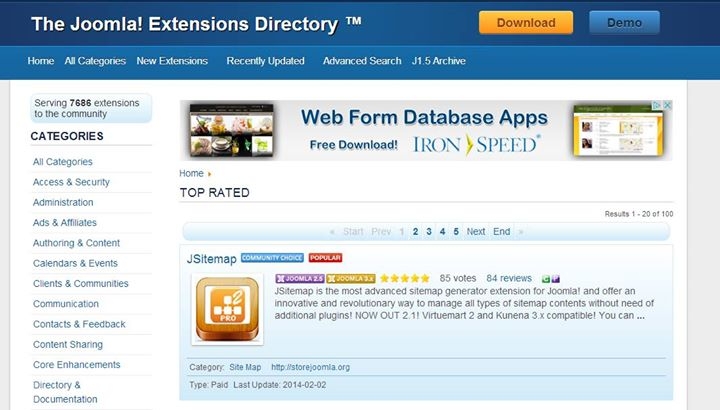
Task: Click the Iron Speed banner advertisement
Action: pos(425,130)
